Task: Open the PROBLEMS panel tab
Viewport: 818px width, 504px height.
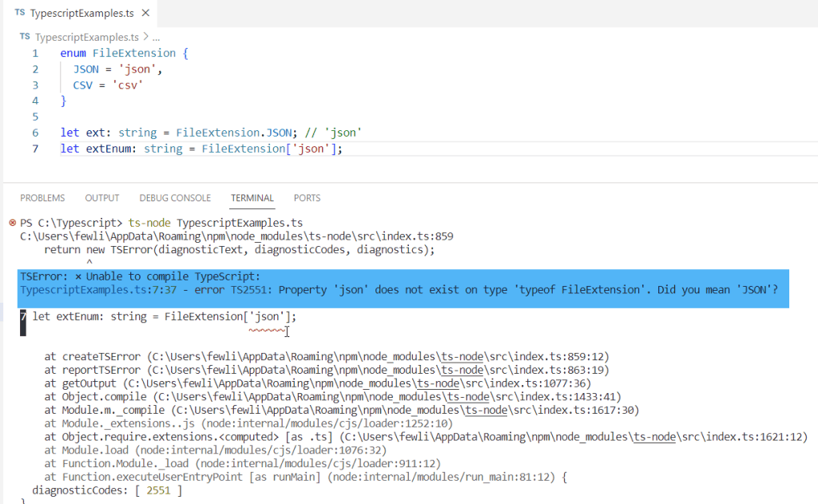Action: (x=42, y=198)
